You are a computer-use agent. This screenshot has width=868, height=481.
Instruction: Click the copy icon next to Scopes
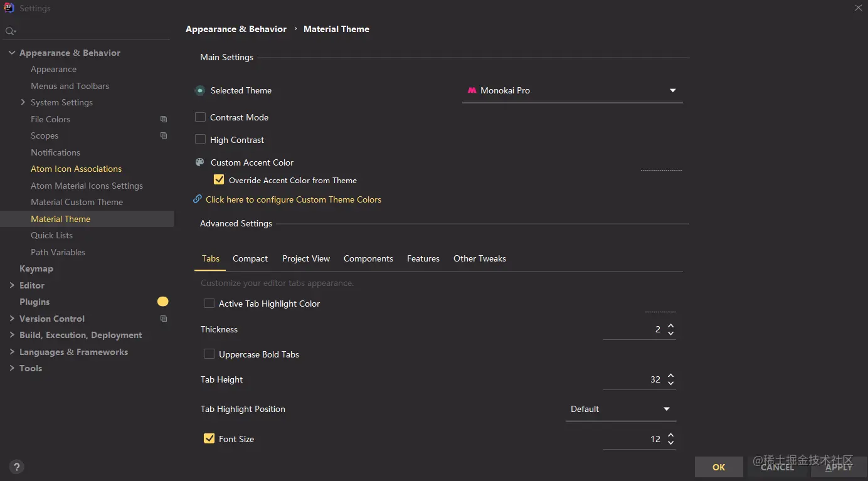[164, 135]
